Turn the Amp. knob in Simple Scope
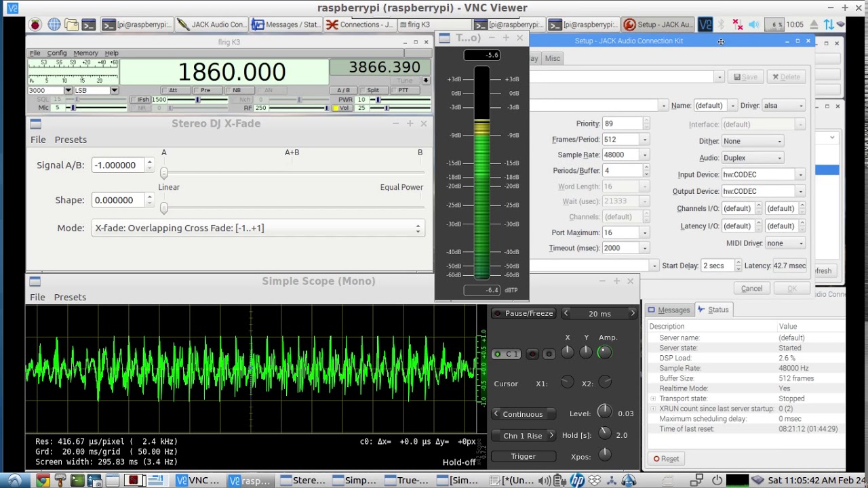 pyautogui.click(x=604, y=352)
